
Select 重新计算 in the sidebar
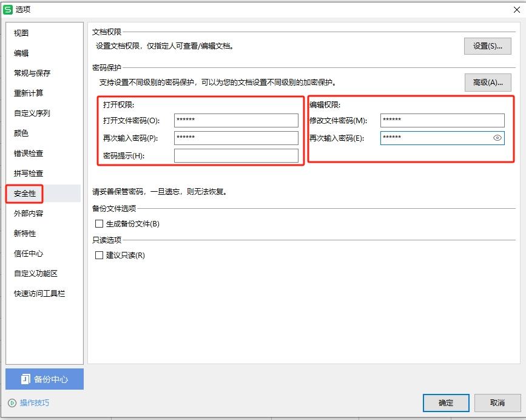(x=28, y=93)
